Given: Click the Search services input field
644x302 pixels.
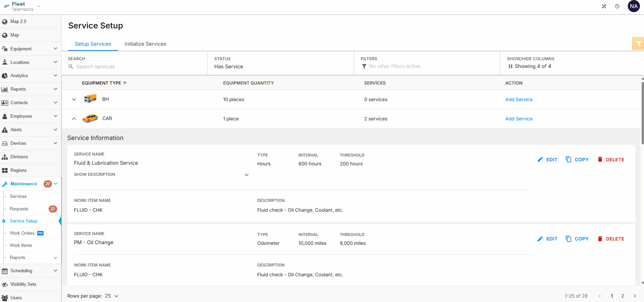Looking at the screenshot, I should tap(134, 67).
